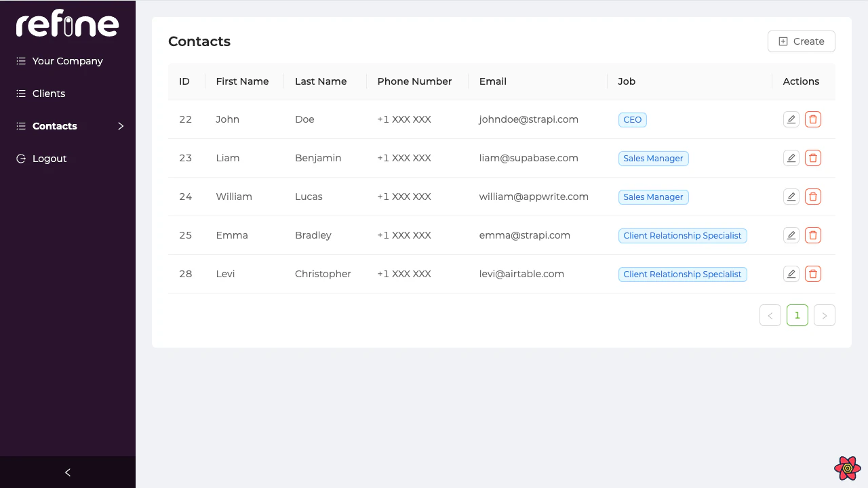Select Your Company in the sidebar

pos(68,60)
